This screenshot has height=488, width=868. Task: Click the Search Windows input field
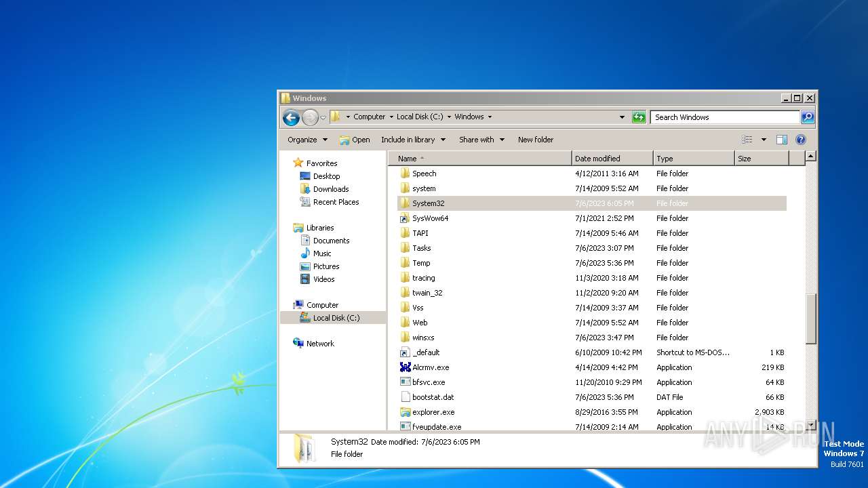coord(725,117)
